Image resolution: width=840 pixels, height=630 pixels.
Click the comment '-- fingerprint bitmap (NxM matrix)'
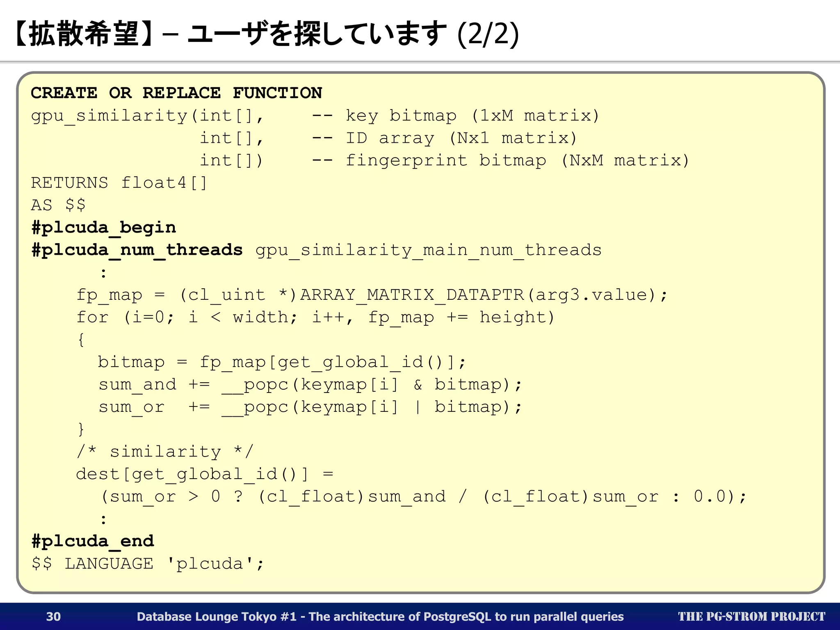pos(500,161)
